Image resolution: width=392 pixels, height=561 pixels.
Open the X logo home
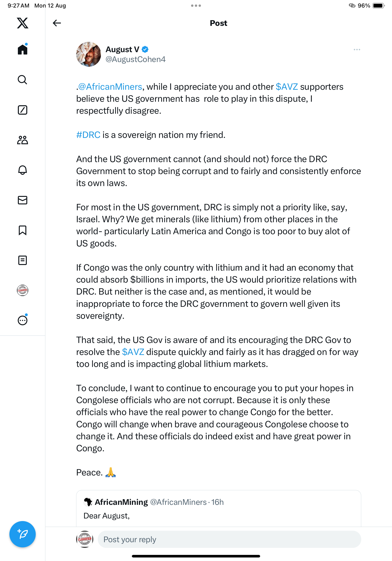(23, 23)
